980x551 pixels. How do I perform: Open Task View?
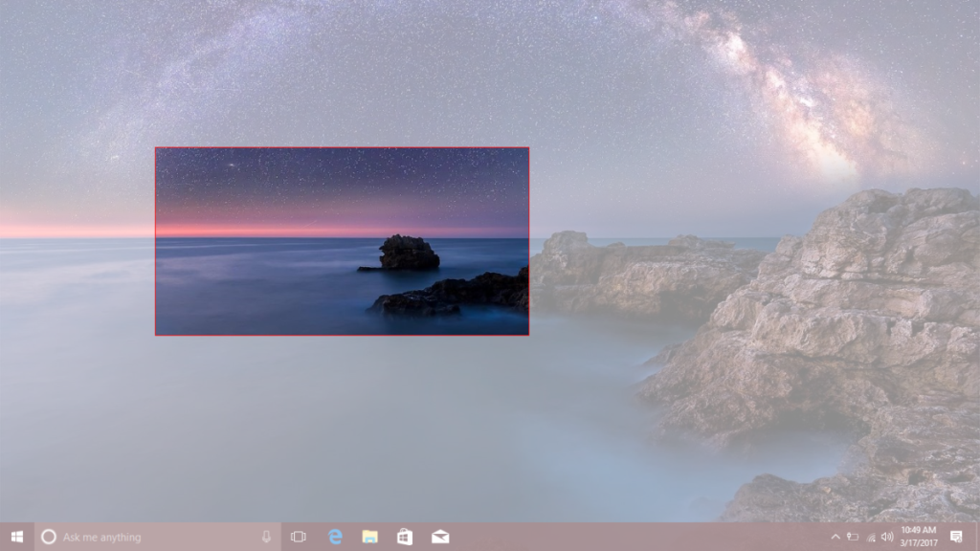[x=298, y=537]
